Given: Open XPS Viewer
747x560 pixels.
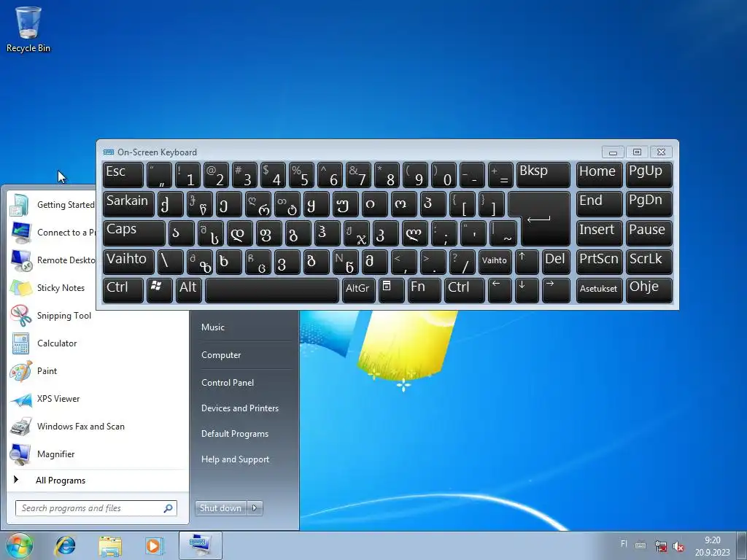Looking at the screenshot, I should (98, 399).
